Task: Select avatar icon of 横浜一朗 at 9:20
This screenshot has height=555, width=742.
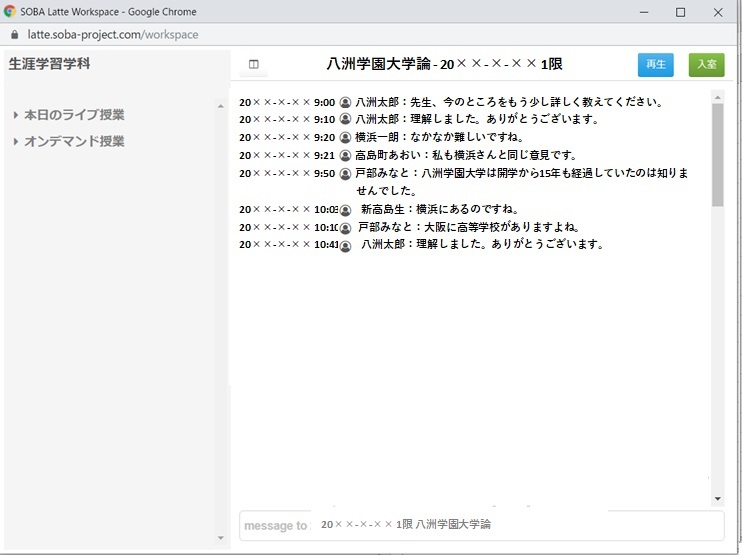Action: click(x=345, y=137)
